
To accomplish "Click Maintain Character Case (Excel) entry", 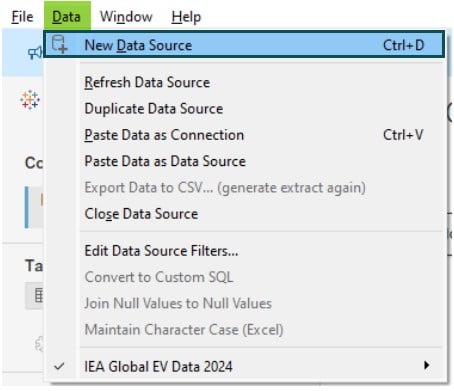I will click(x=184, y=330).
